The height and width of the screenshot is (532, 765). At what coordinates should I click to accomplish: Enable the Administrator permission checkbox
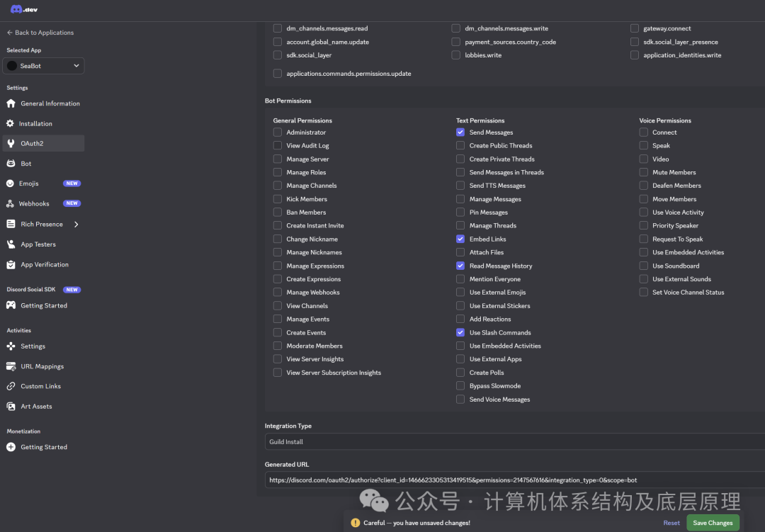[278, 132]
